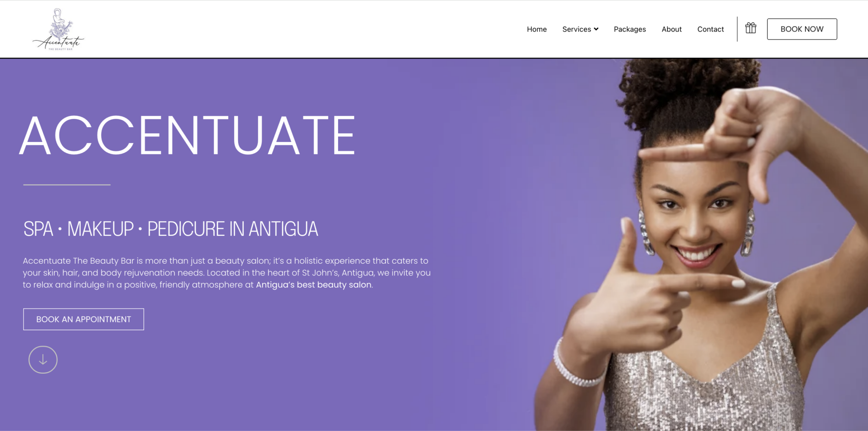
Task: Expand the Services dropdown chevron
Action: [596, 29]
